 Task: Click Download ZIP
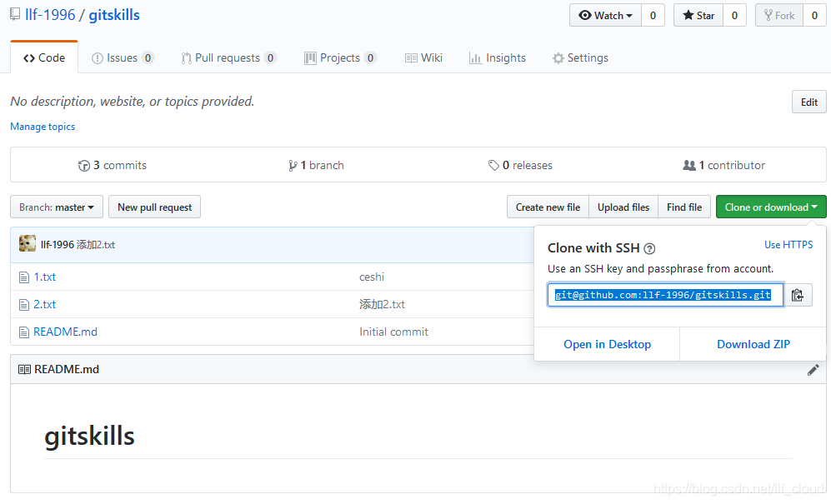(x=753, y=345)
